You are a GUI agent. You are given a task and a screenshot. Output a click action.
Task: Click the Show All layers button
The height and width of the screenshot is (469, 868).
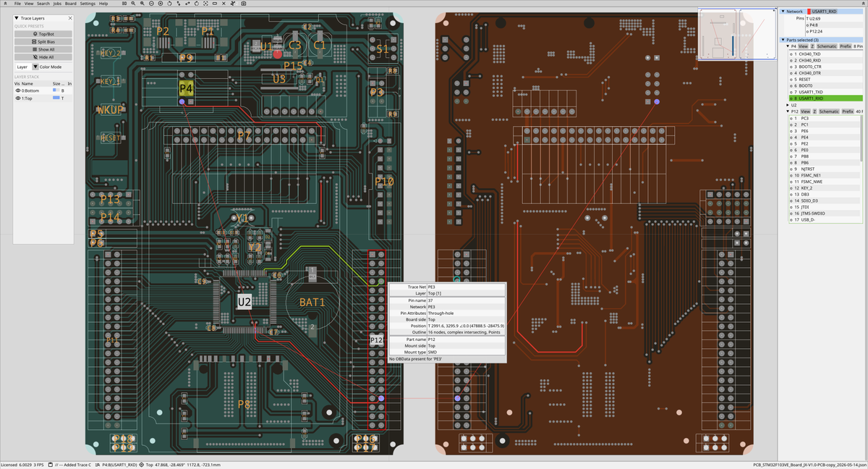pos(43,49)
